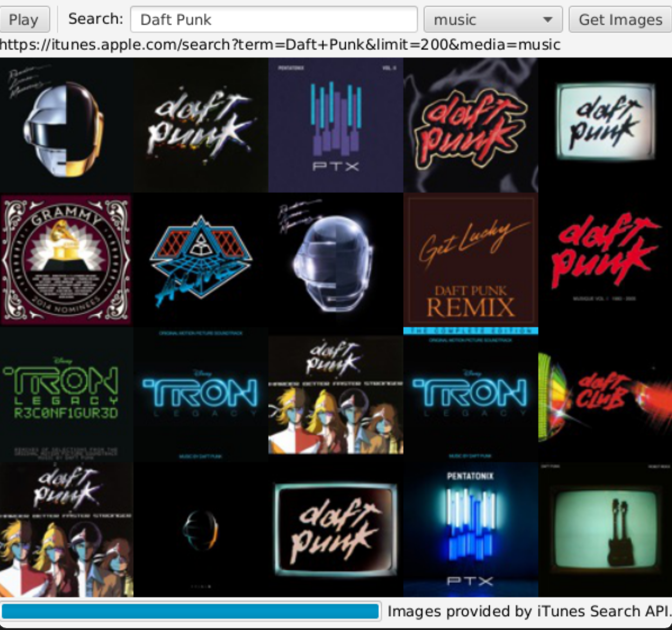Screen dimensions: 672x630
Task: Click the Interstella 5555 characters artwork
Action: 336,395
